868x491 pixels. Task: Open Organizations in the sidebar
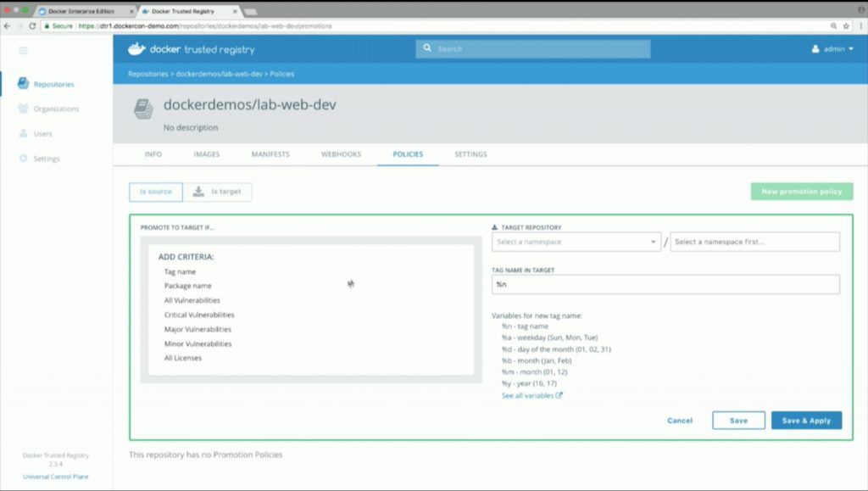(48, 109)
